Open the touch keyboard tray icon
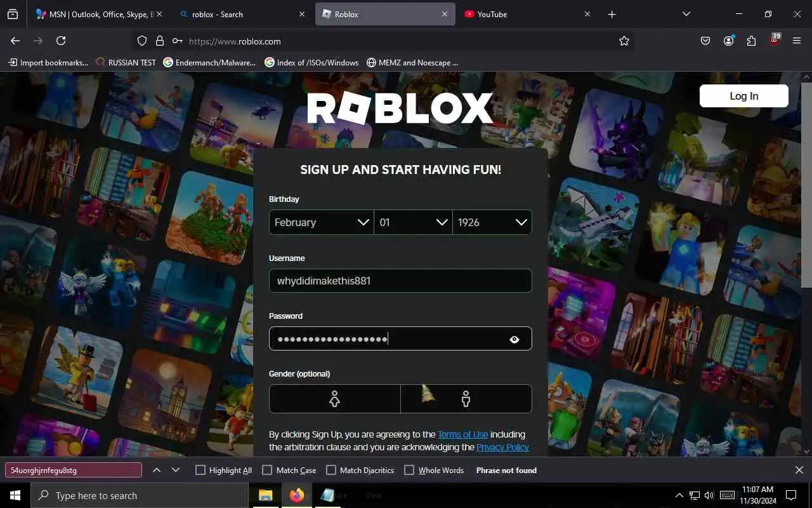 727,495
